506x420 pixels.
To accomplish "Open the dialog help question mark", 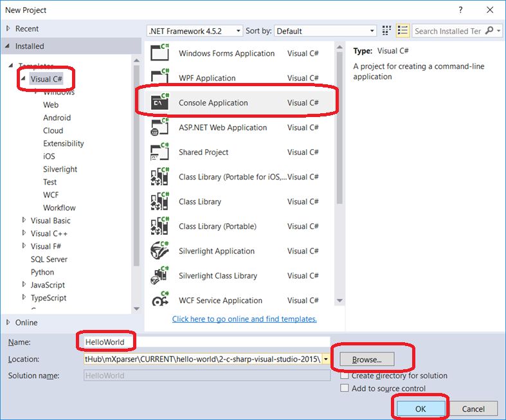I will pos(460,10).
